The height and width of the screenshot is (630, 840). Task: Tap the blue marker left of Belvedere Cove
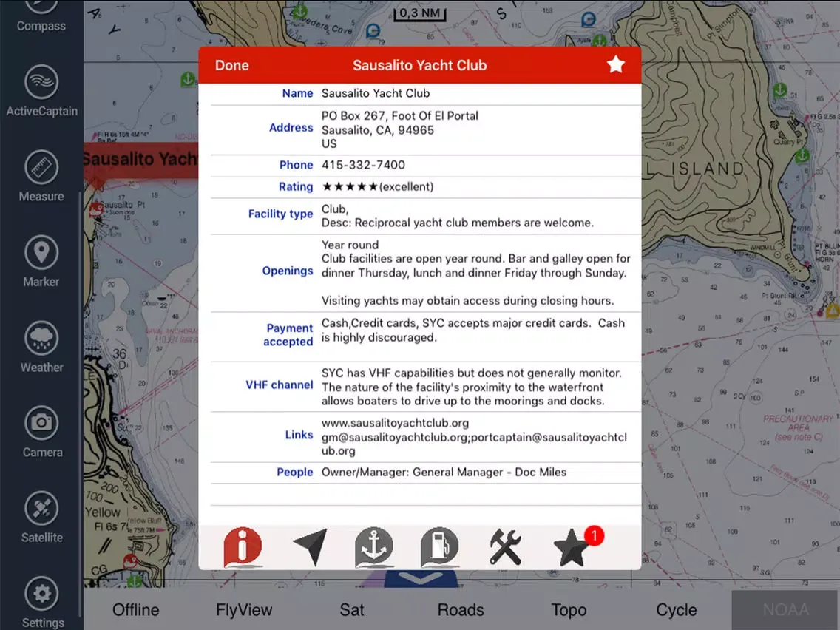[373, 30]
